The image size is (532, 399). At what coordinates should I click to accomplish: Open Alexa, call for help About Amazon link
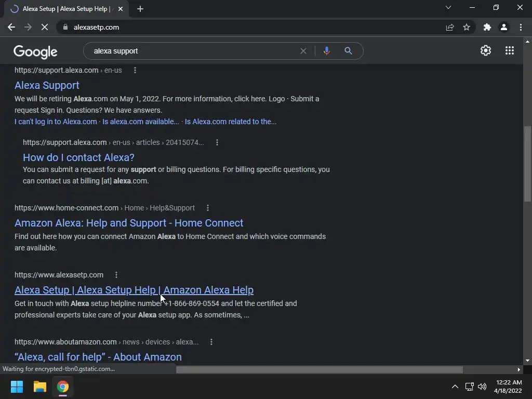98,357
